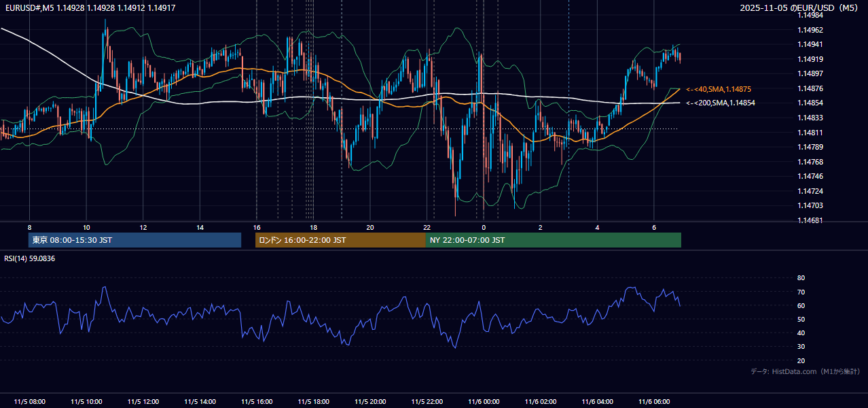Click hour tick 22 under price chart
868x408 pixels.
pos(427,227)
